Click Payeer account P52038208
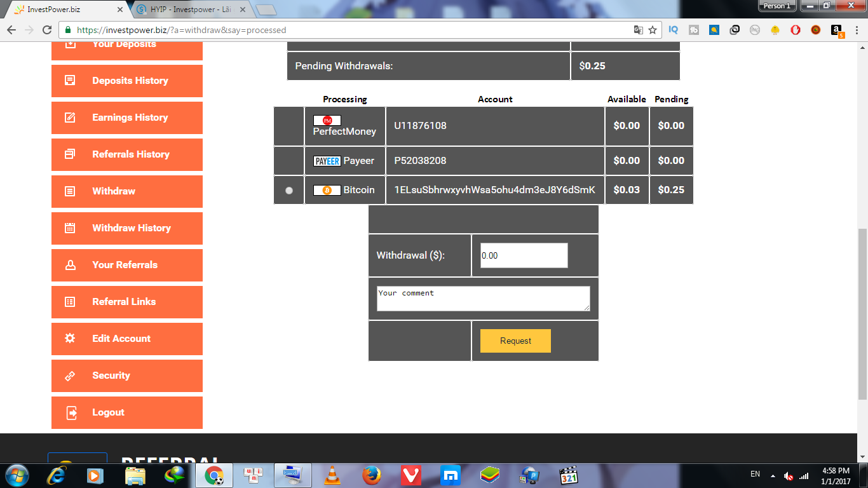This screenshot has width=868, height=488. (420, 161)
